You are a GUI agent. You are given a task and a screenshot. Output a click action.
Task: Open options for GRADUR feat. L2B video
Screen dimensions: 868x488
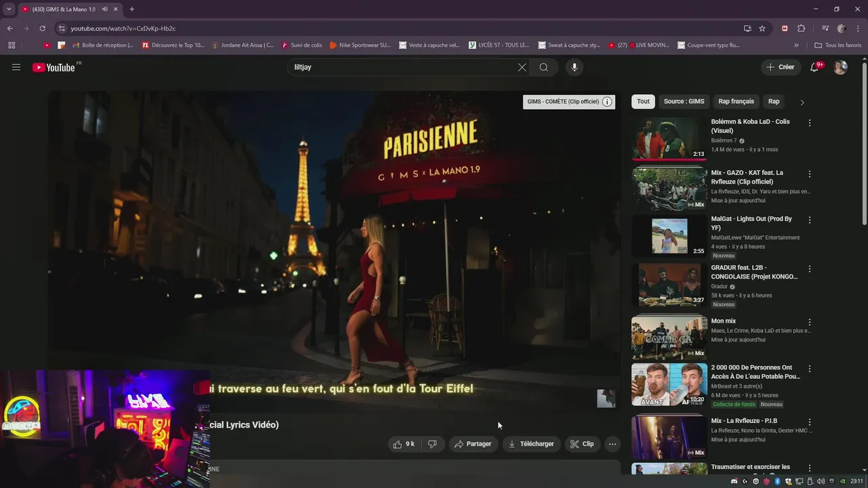(x=809, y=268)
